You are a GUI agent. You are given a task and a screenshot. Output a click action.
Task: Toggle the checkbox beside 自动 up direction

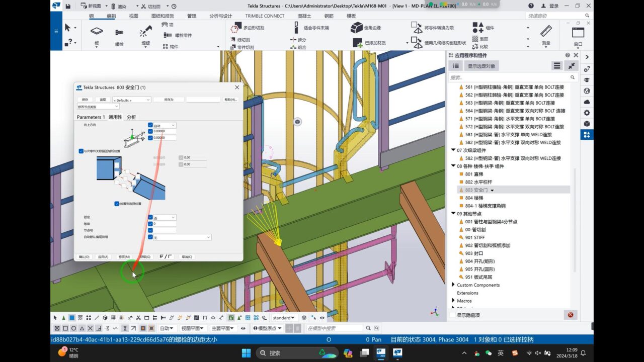(x=150, y=125)
